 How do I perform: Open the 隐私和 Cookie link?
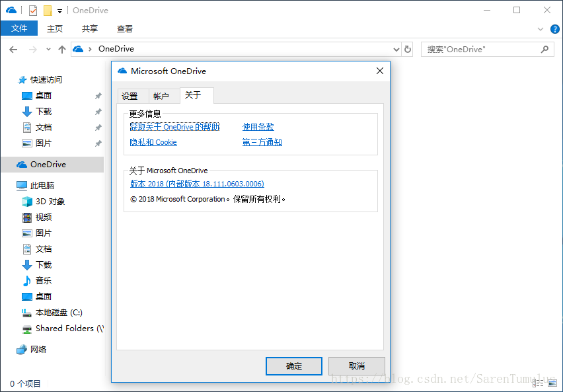[153, 142]
